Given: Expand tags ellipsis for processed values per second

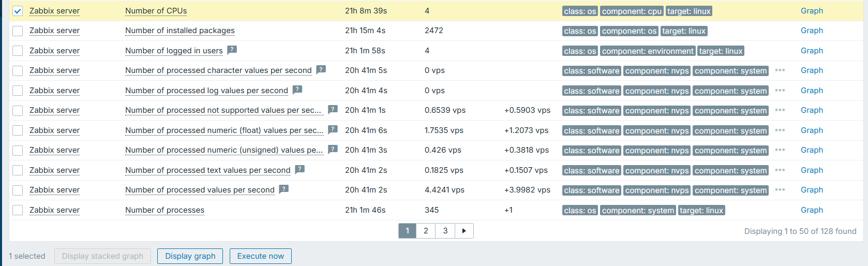Looking at the screenshot, I should point(780,190).
